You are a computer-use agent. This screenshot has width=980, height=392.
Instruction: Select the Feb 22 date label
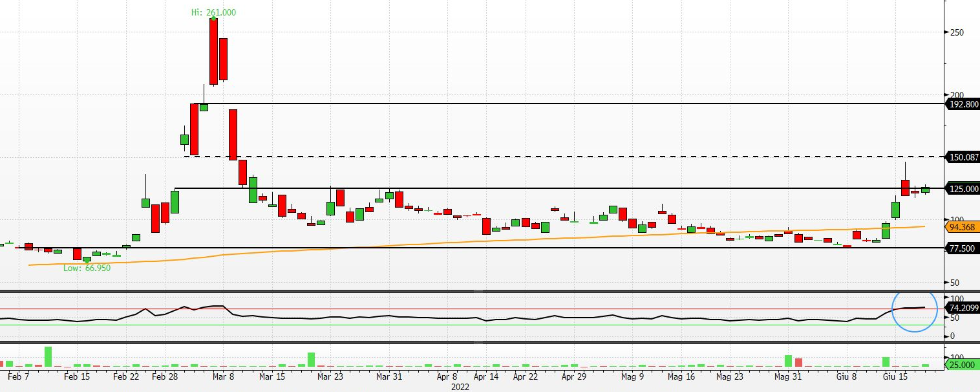pyautogui.click(x=126, y=376)
